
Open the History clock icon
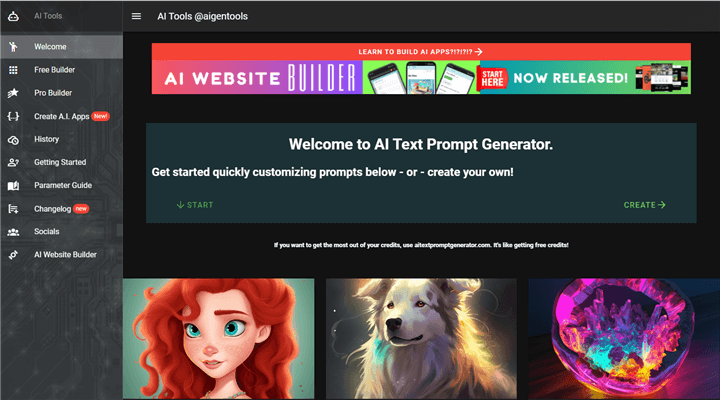coord(13,140)
